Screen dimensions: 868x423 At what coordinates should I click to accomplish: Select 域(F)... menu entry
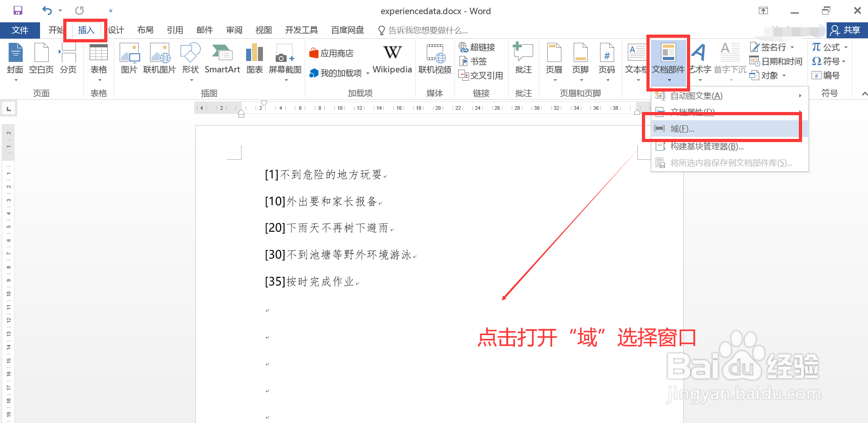(730, 129)
